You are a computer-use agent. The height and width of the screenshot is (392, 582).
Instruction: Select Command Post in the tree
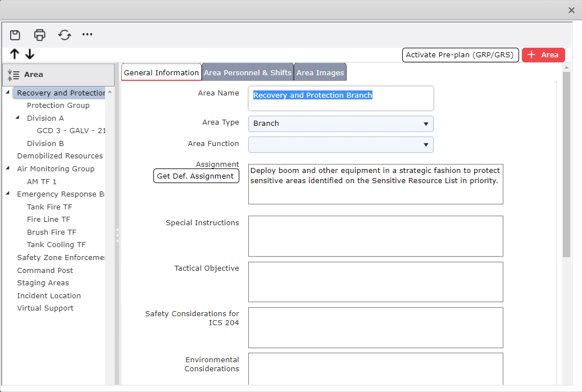pyautogui.click(x=45, y=270)
